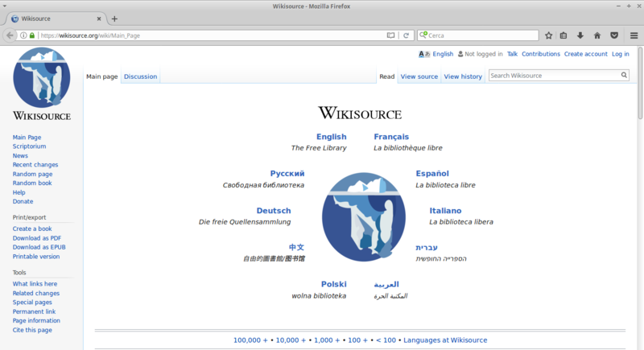Go to the Firefox home icon
Screen dimensions: 644x350
tap(597, 35)
